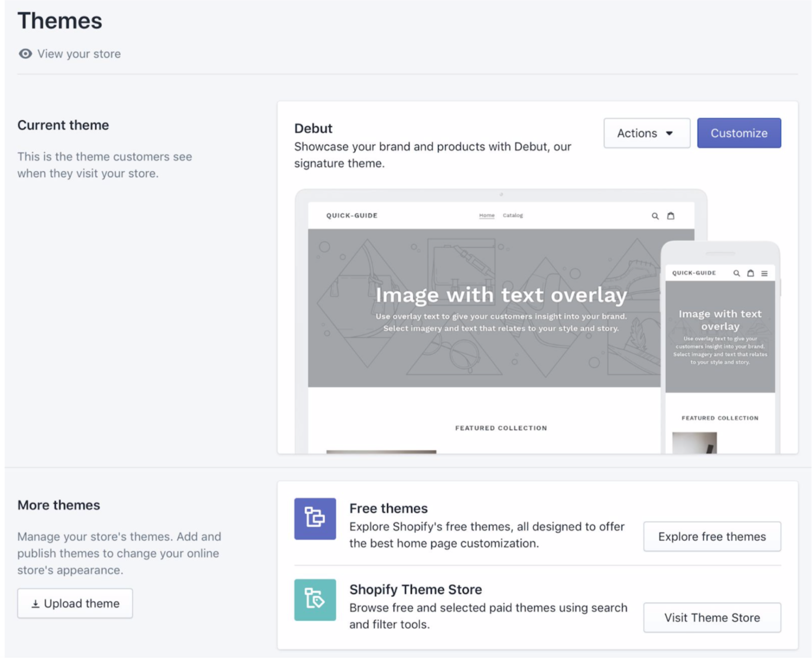Select the cart icon in the mobile preview
Image resolution: width=812 pixels, height=658 pixels.
pyautogui.click(x=751, y=273)
